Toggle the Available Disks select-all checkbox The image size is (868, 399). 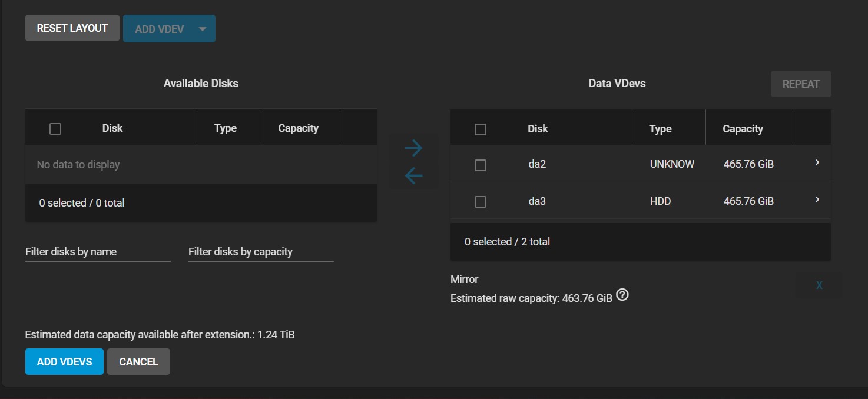coord(55,129)
